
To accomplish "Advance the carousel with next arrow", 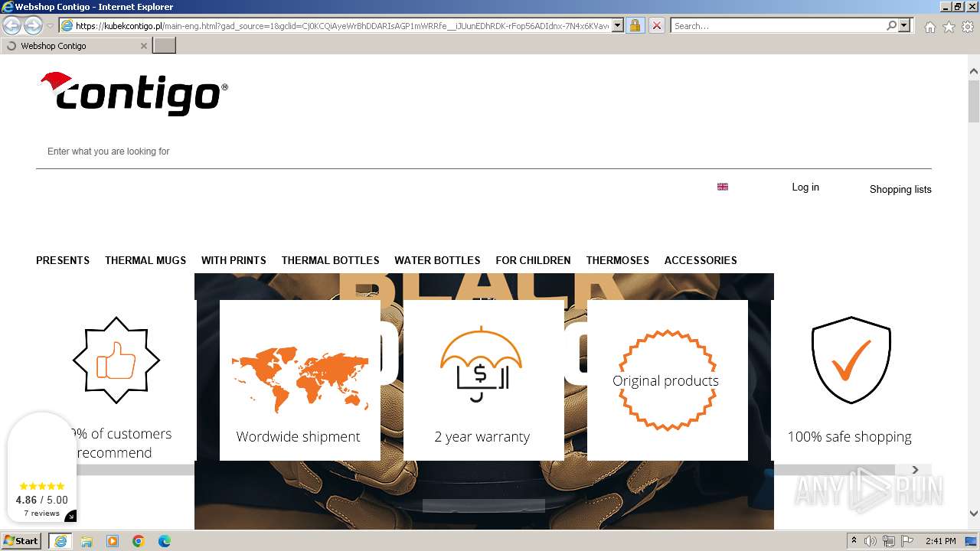I will pyautogui.click(x=914, y=469).
